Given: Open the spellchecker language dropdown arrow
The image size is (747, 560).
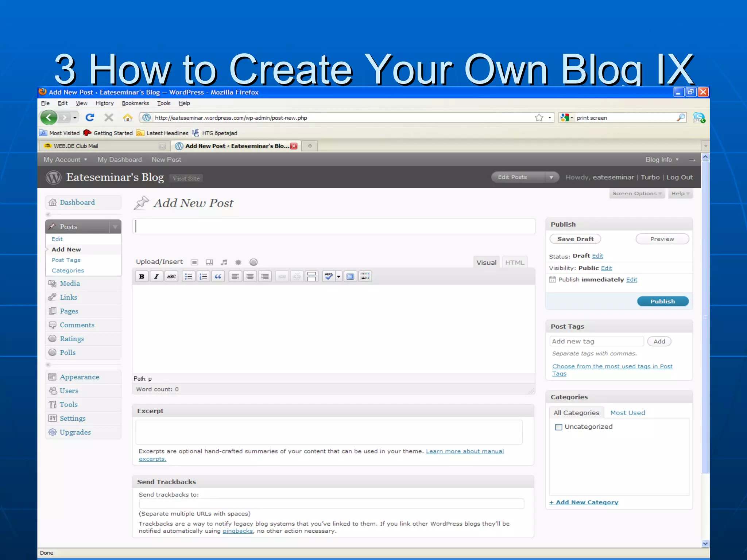Looking at the screenshot, I should [338, 276].
